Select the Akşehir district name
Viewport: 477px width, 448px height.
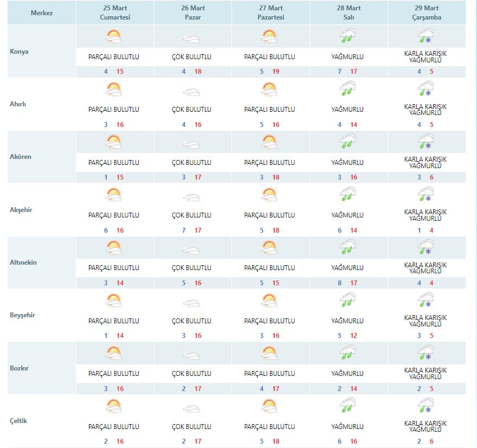click(x=21, y=209)
